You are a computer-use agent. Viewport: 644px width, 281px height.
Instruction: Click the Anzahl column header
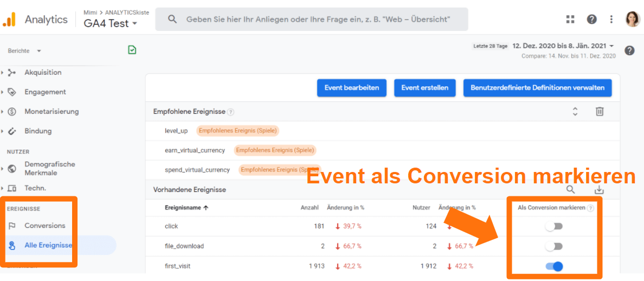pyautogui.click(x=310, y=207)
